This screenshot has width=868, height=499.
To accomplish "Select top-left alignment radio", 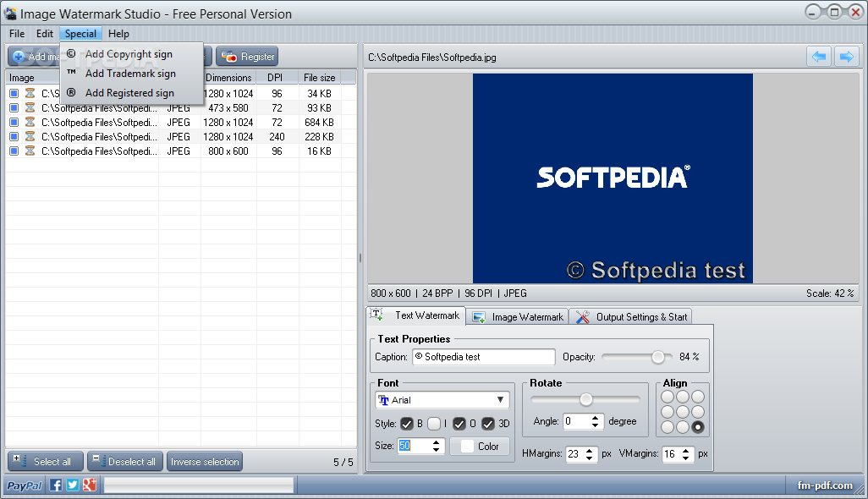I will (667, 397).
